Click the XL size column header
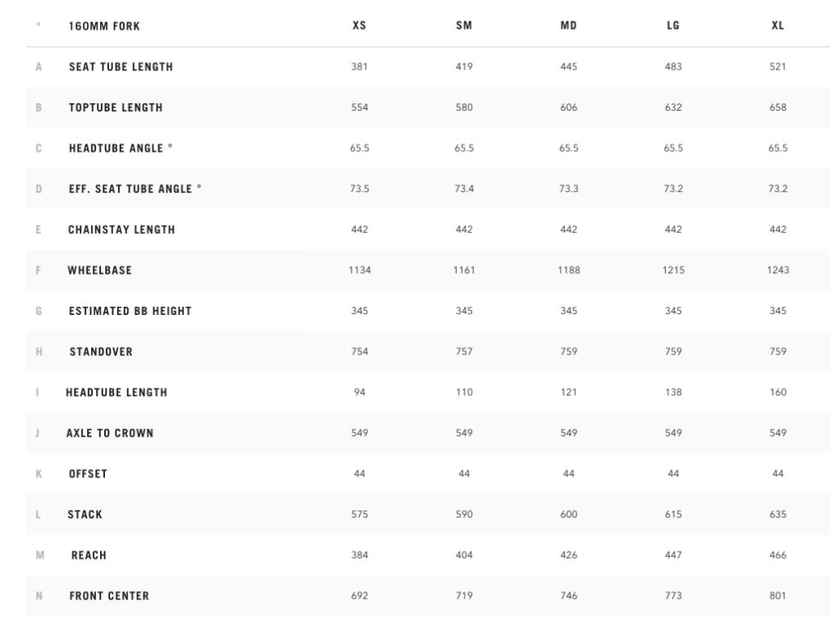 pyautogui.click(x=778, y=26)
